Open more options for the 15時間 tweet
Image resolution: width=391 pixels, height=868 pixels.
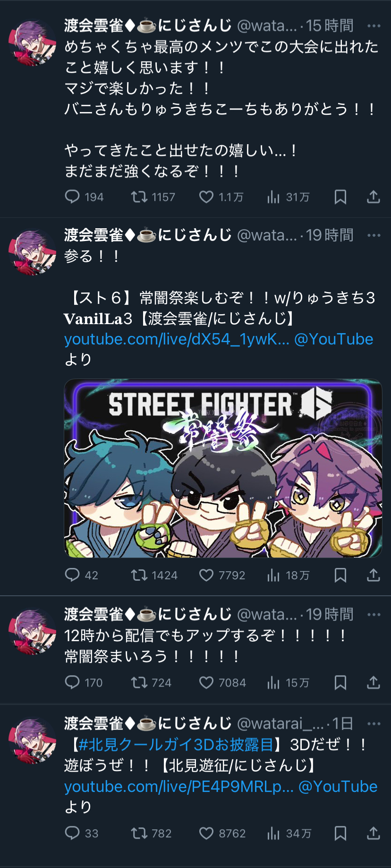coord(374,26)
